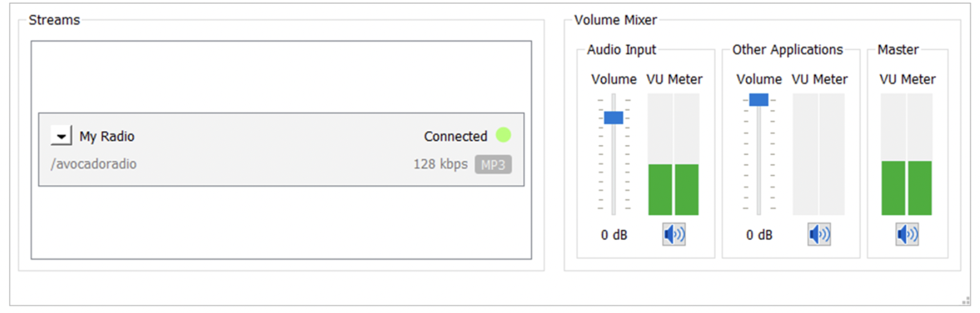980x313 pixels.
Task: Click the Other Applications VU meter
Action: tap(818, 155)
